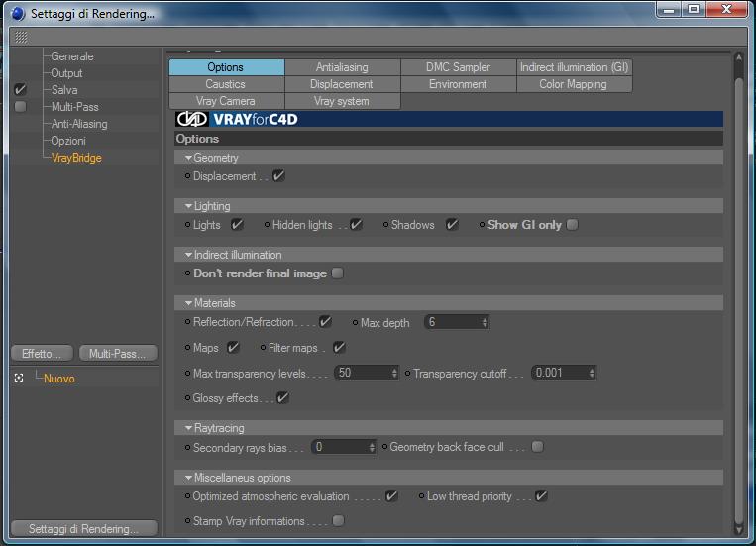The height and width of the screenshot is (546, 756).
Task: Click the Max transparency levels spinner arrows
Action: pyautogui.click(x=394, y=373)
